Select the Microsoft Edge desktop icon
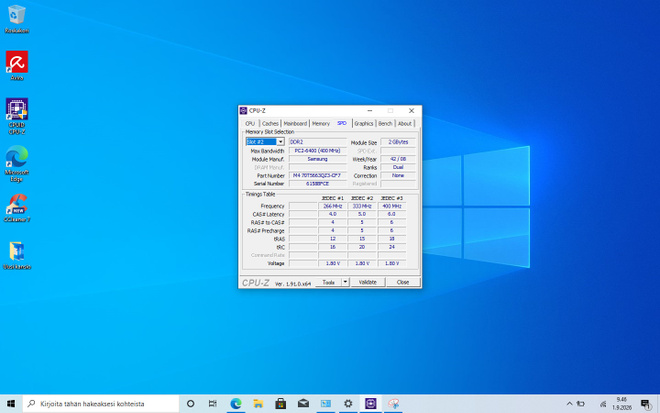660x413 pixels. point(17,164)
